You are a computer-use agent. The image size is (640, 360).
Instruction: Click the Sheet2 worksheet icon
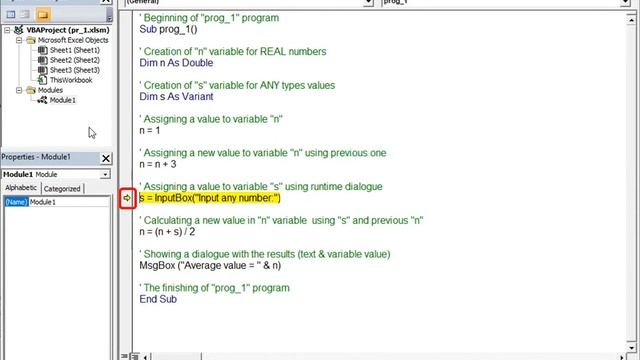(42, 60)
